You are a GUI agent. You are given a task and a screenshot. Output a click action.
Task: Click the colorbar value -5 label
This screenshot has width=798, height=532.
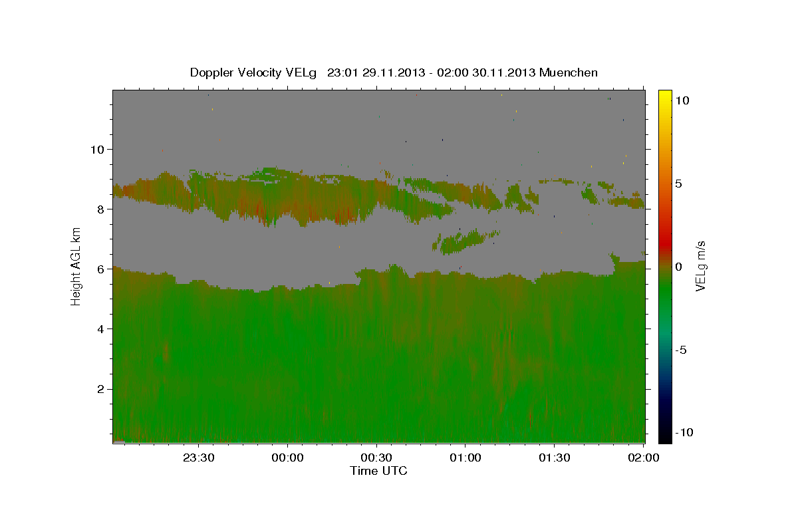coord(681,350)
